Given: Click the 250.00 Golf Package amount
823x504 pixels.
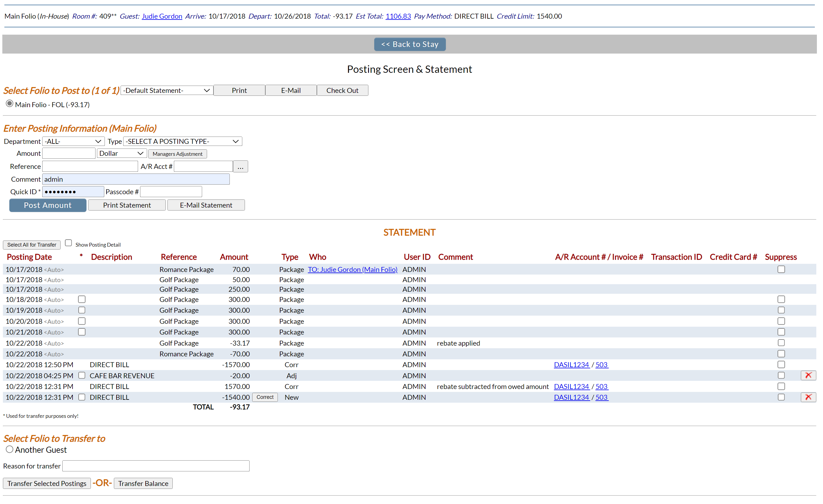Looking at the screenshot, I should [x=239, y=289].
